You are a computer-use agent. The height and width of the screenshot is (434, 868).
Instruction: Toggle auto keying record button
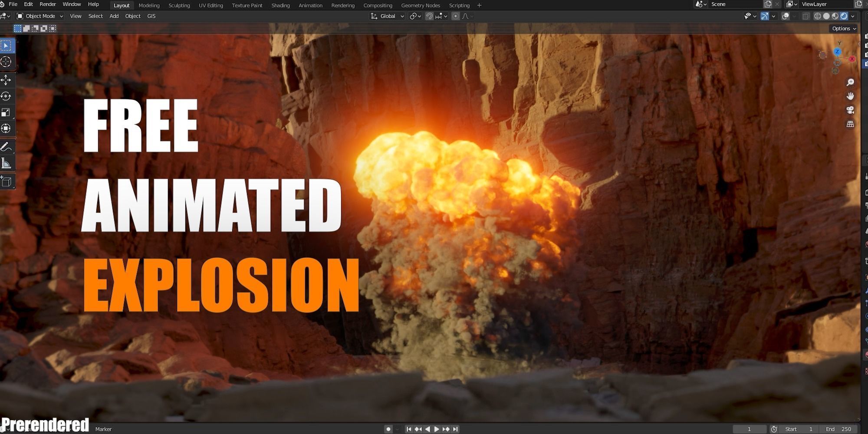coord(388,429)
